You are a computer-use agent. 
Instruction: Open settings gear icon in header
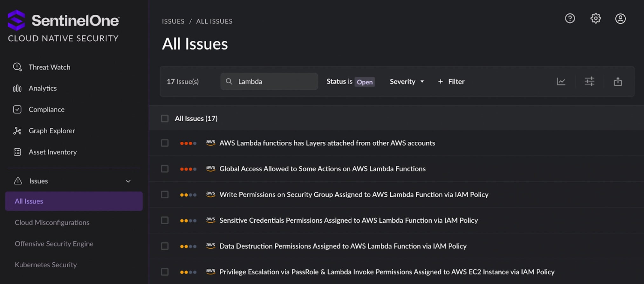point(595,18)
